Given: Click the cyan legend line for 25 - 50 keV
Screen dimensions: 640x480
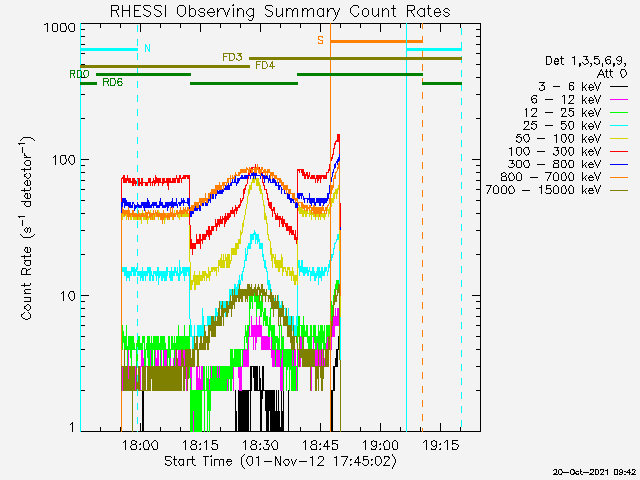Looking at the screenshot, I should (619, 126).
